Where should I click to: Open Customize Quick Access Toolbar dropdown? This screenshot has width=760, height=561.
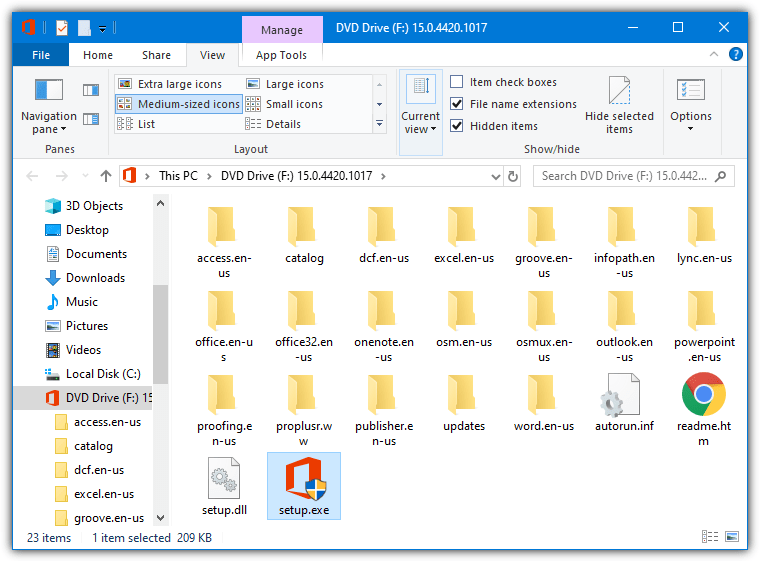(102, 29)
